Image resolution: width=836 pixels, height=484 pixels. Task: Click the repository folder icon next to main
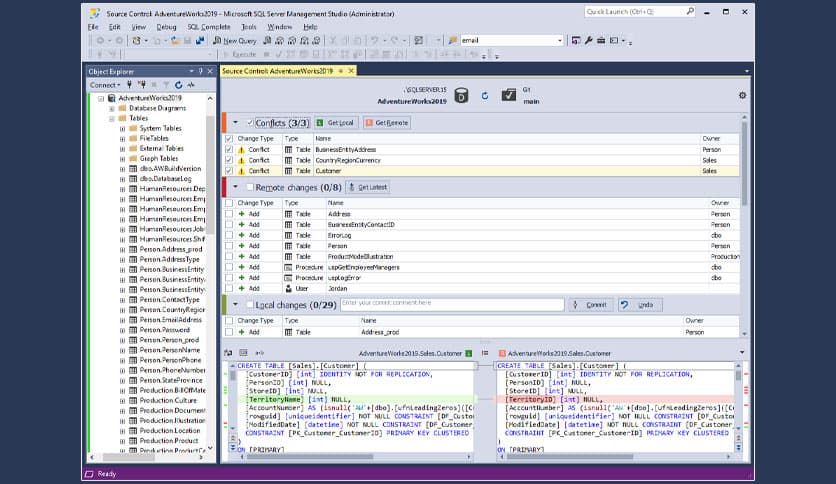[509, 95]
